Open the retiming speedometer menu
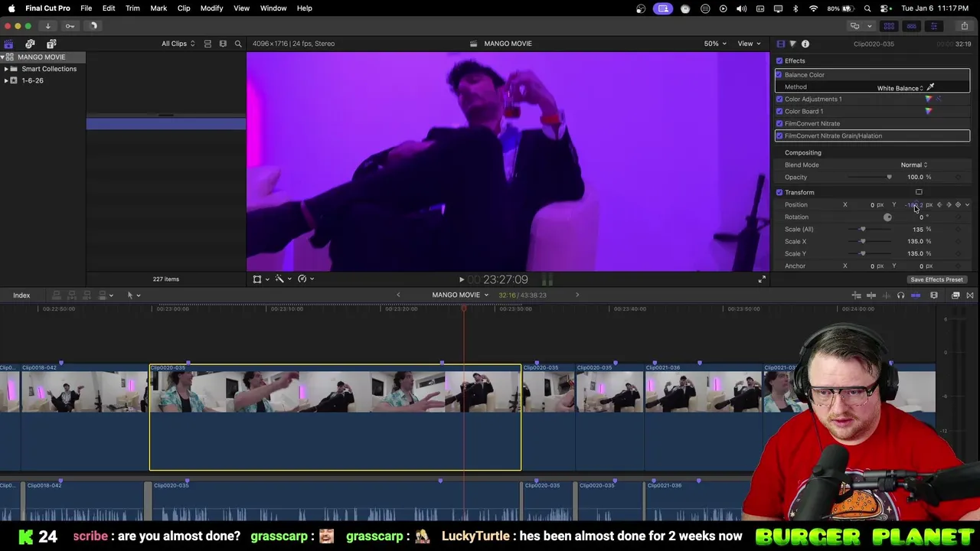Viewport: 980px width, 551px height. click(x=305, y=279)
